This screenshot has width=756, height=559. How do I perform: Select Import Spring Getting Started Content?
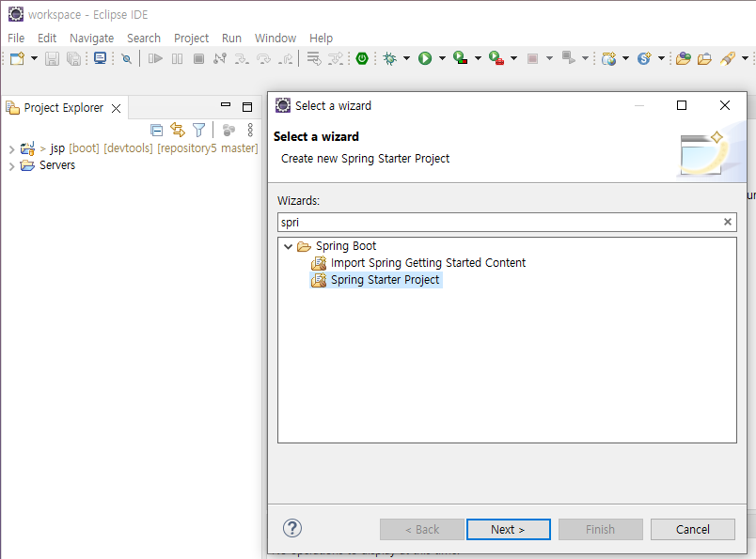pyautogui.click(x=428, y=263)
